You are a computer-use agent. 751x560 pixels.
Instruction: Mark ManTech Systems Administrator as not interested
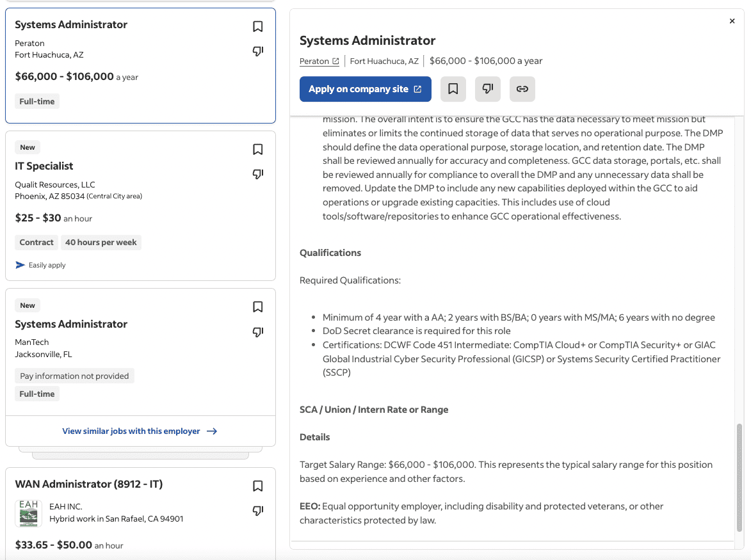[x=257, y=332]
